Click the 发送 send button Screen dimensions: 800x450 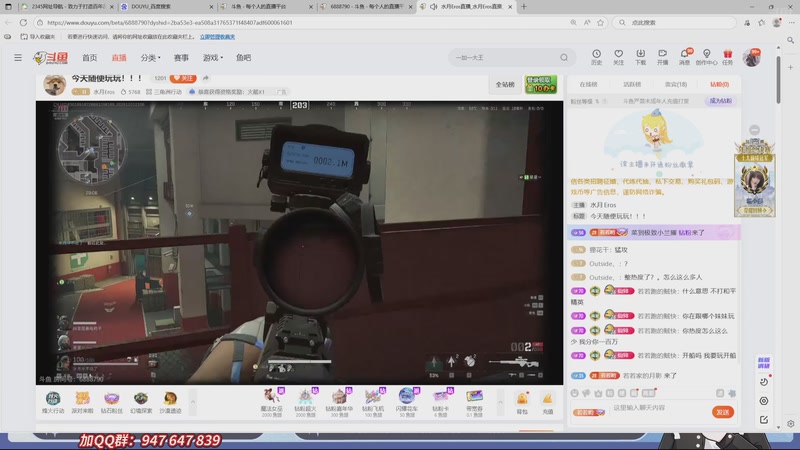click(x=722, y=412)
